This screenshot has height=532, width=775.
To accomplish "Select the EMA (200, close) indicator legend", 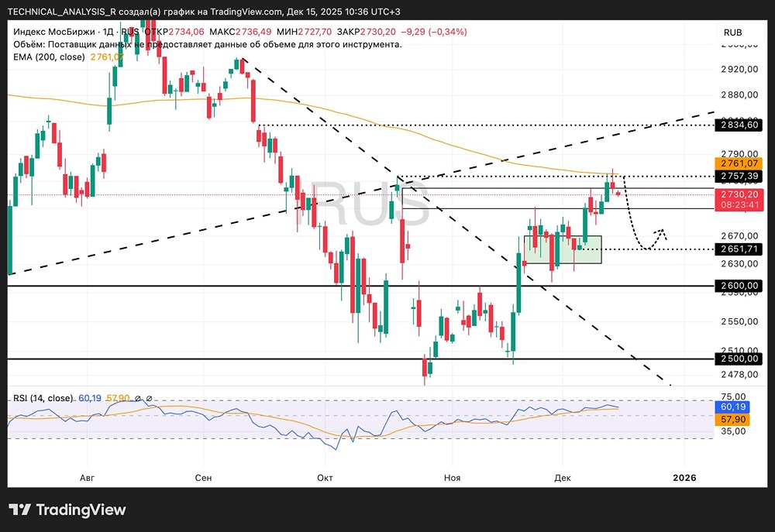I will [x=50, y=57].
